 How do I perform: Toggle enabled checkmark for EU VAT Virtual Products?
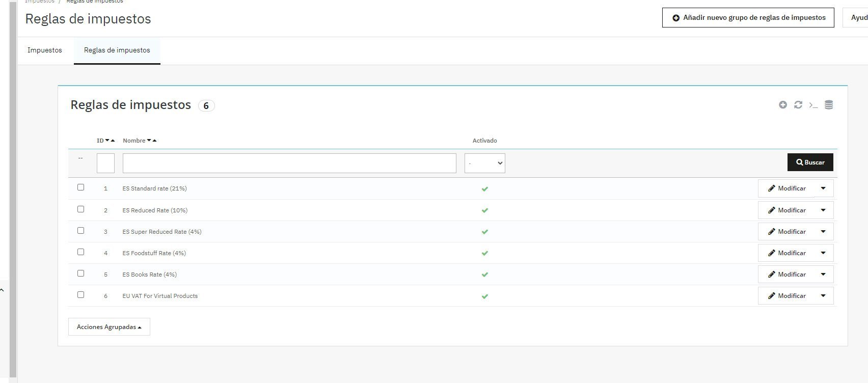485,296
